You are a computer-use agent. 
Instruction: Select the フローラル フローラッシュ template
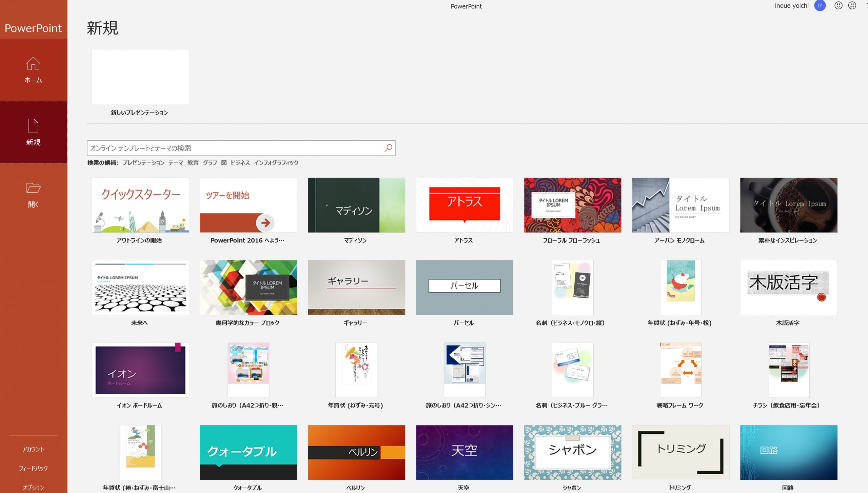tap(572, 205)
